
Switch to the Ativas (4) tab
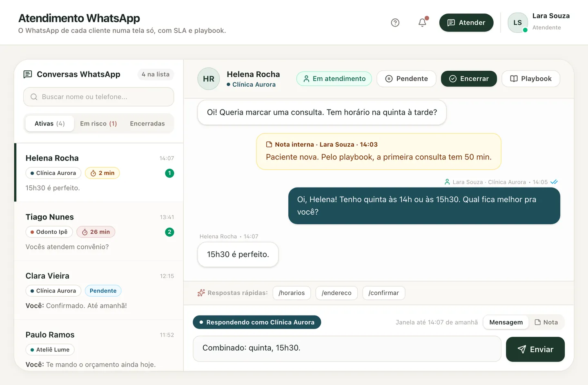pos(50,123)
